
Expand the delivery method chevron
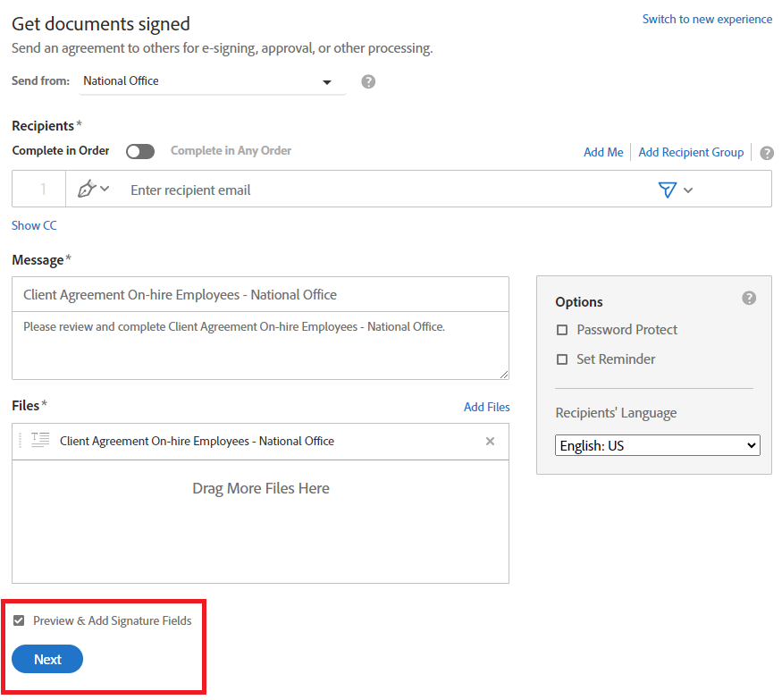[x=688, y=190]
